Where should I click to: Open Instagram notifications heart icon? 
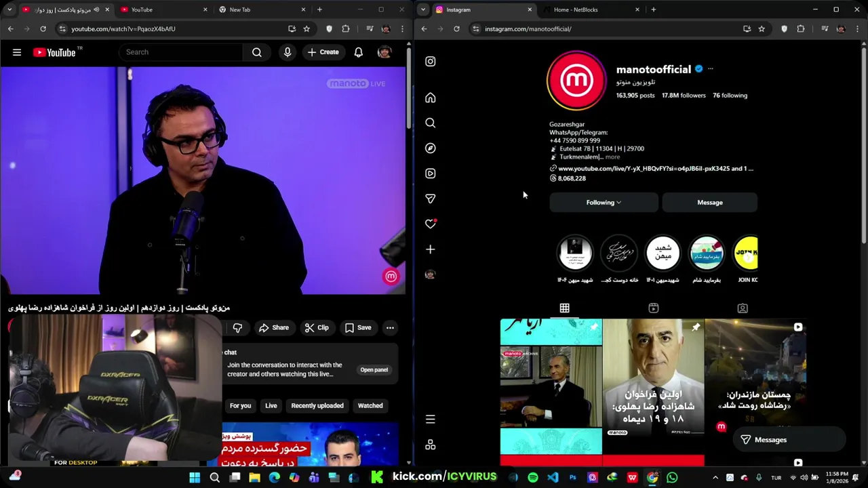tap(431, 224)
